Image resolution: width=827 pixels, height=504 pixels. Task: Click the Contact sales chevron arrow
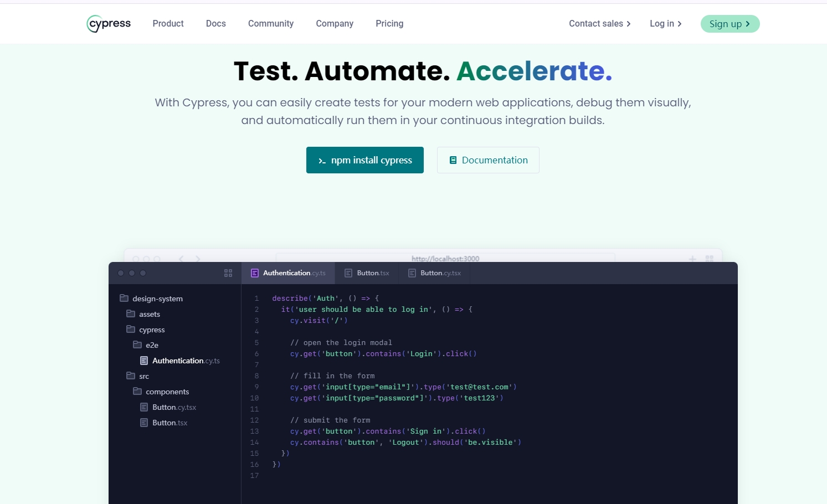629,24
